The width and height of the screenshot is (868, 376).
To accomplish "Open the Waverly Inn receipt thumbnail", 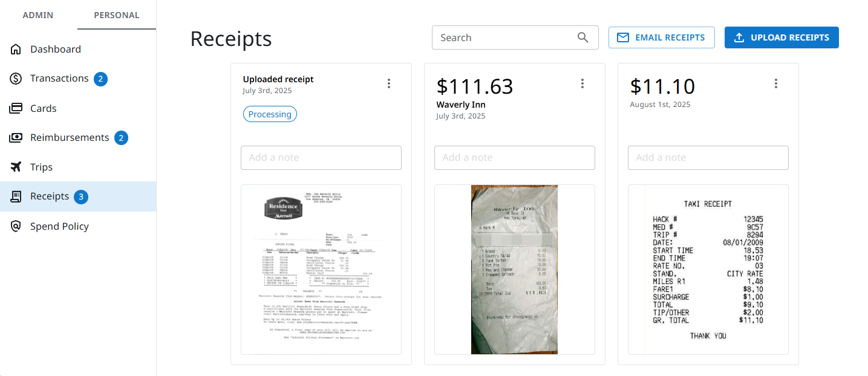I will [x=514, y=269].
